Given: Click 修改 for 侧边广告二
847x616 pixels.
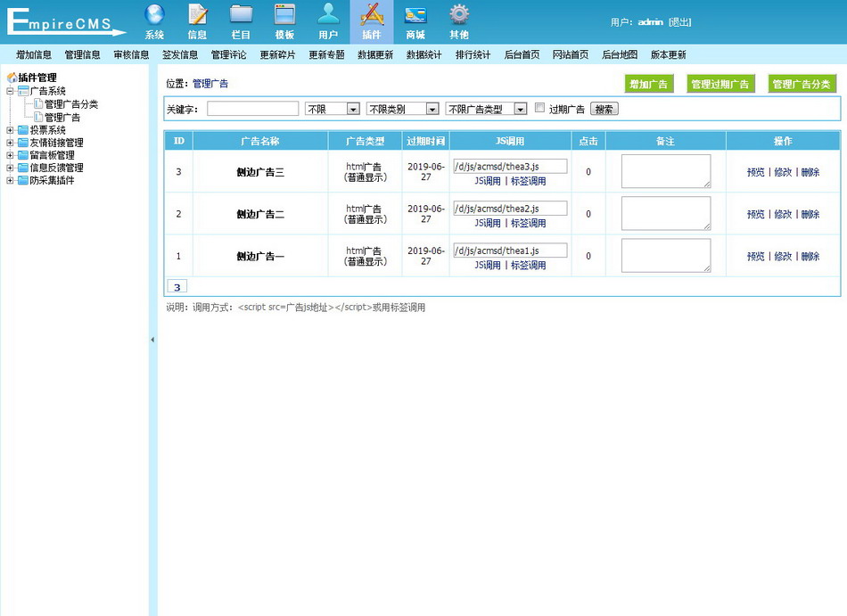Looking at the screenshot, I should click(783, 214).
